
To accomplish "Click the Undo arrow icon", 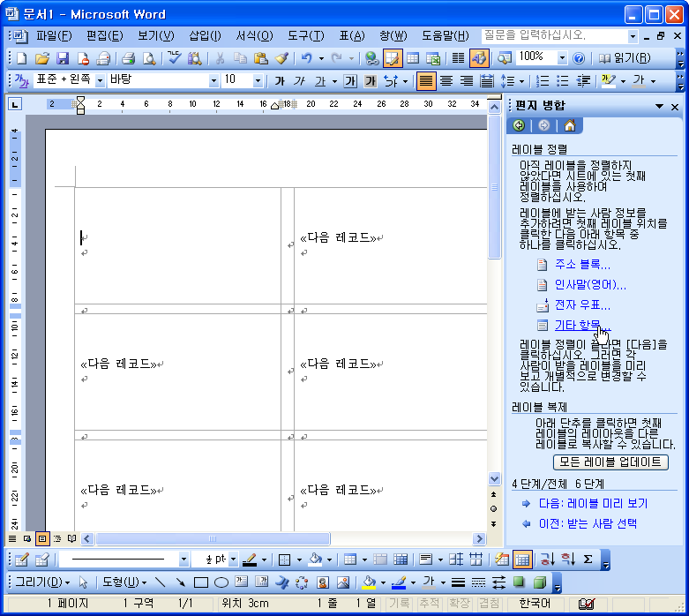I will (x=306, y=58).
